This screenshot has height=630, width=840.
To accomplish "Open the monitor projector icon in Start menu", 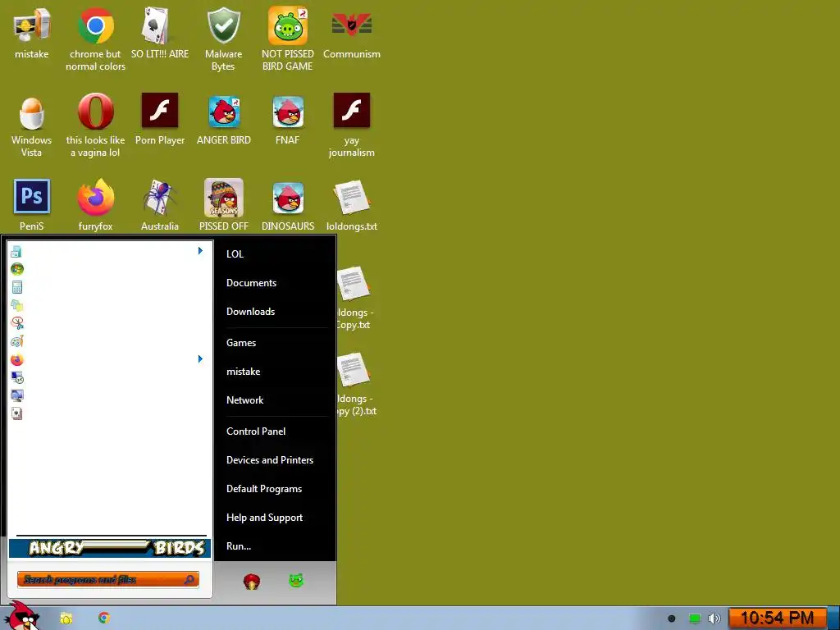I will tap(16, 395).
